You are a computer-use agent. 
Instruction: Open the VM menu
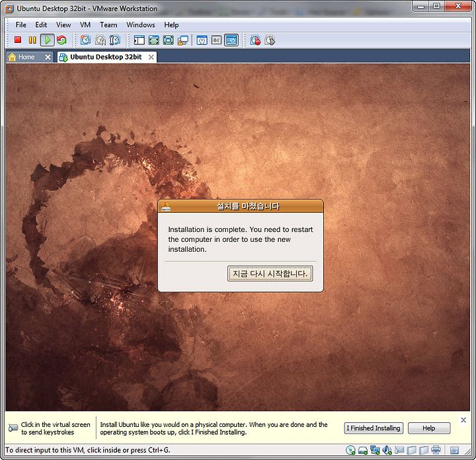point(85,25)
